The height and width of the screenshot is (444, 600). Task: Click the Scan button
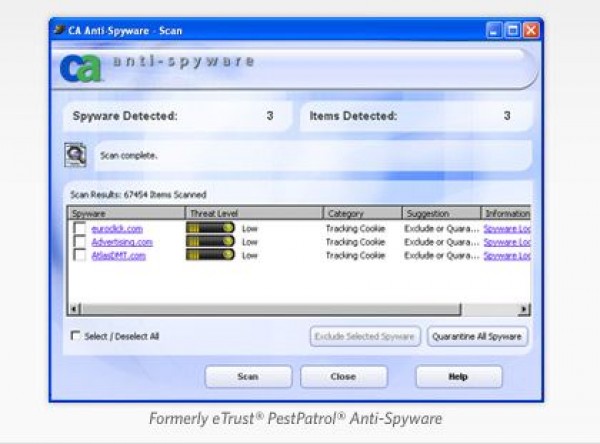[x=248, y=377]
